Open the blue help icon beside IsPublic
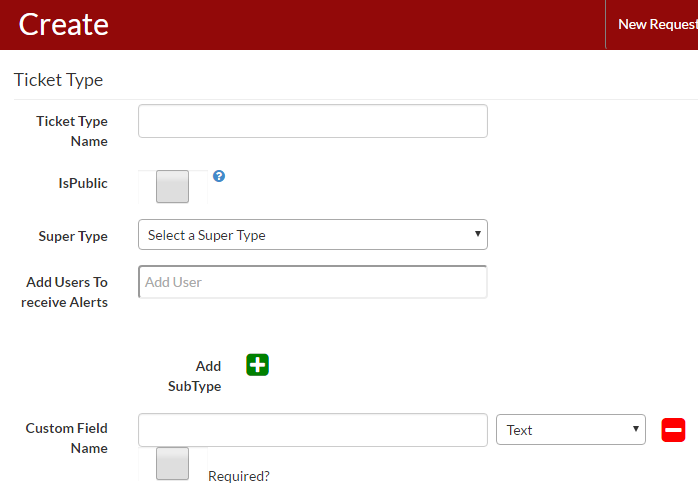Image resolution: width=698 pixels, height=491 pixels. (x=219, y=176)
